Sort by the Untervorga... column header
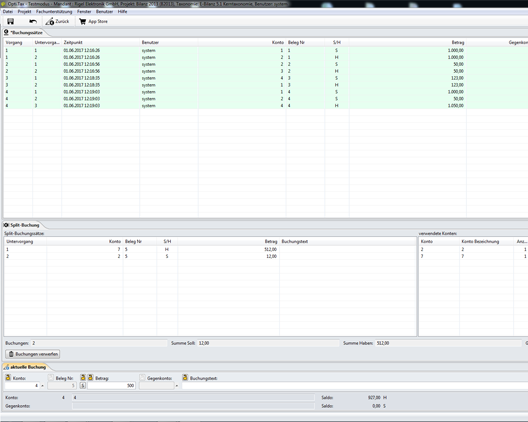 (x=47, y=42)
